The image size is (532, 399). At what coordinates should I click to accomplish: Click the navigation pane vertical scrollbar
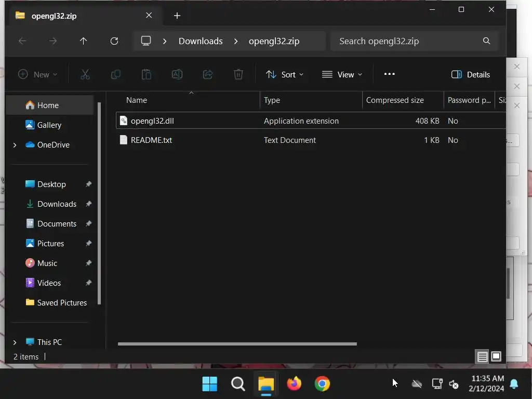coord(99,203)
